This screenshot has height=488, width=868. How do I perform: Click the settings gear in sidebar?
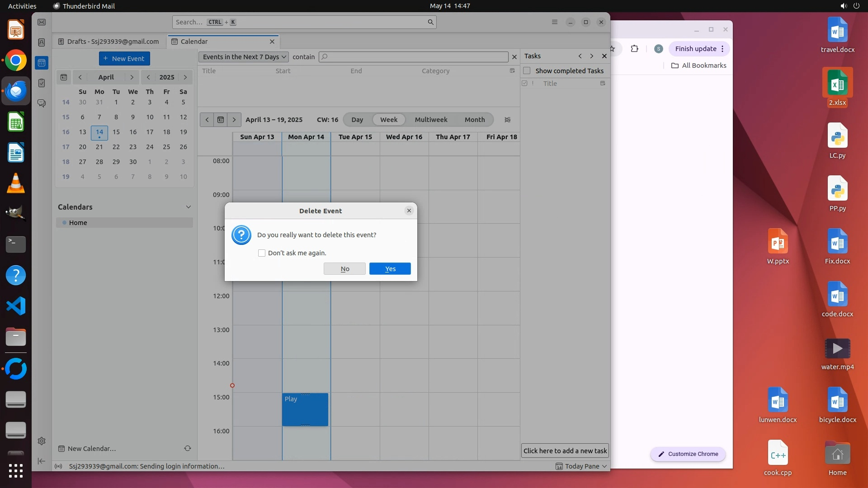click(x=42, y=441)
